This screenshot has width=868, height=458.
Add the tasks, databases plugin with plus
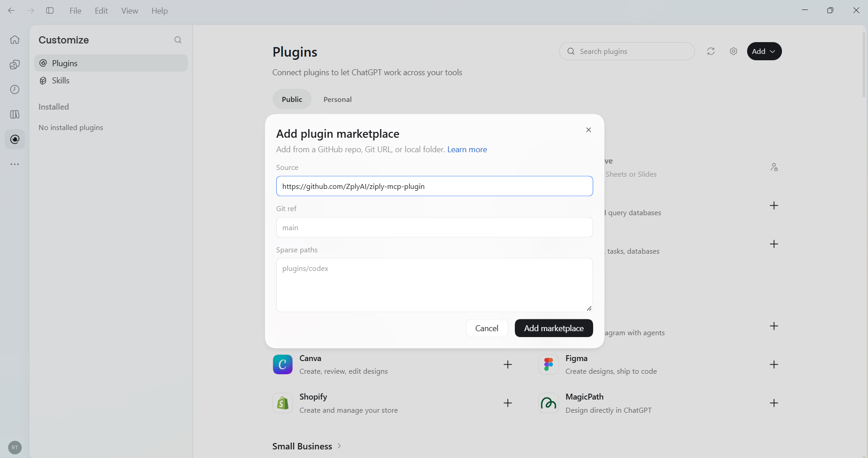point(774,244)
